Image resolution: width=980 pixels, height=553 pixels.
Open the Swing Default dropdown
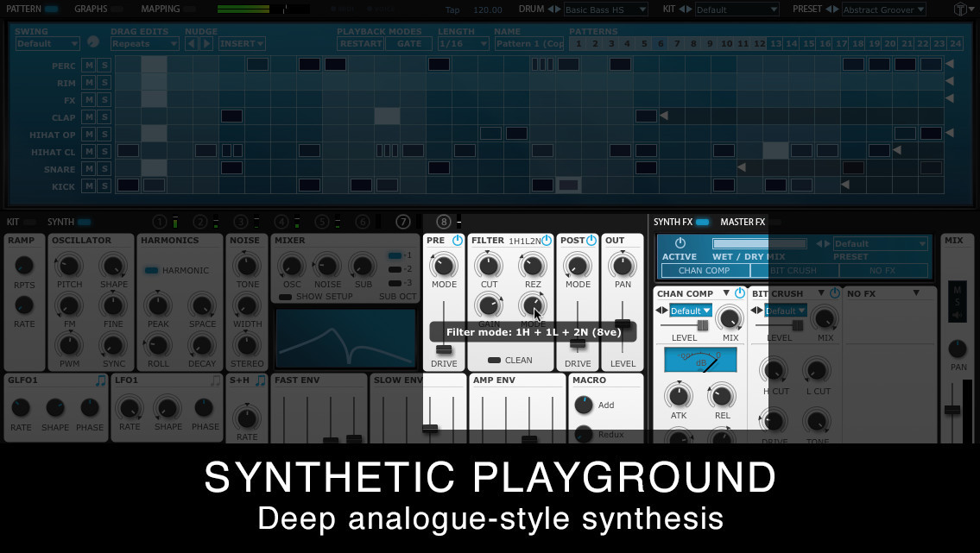point(47,44)
